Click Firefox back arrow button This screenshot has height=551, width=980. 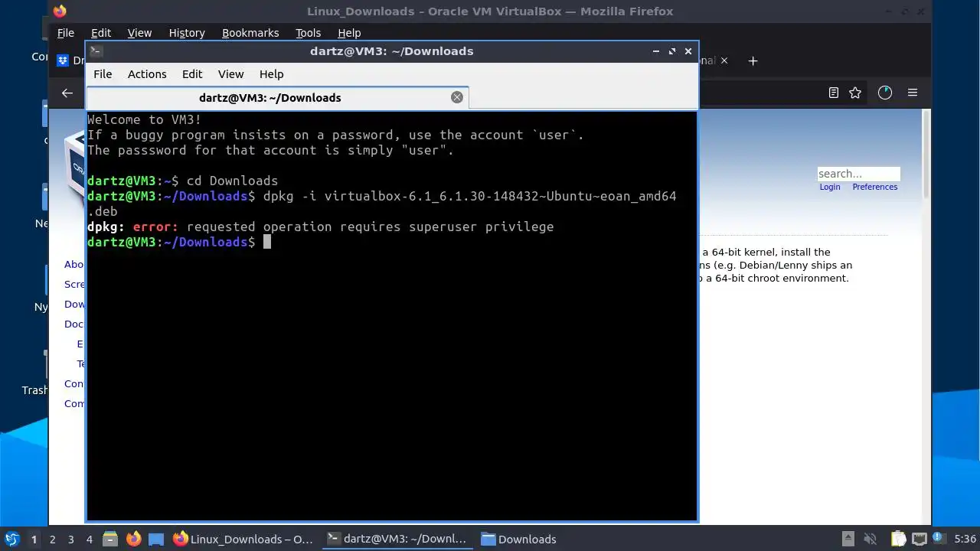pyautogui.click(x=67, y=93)
